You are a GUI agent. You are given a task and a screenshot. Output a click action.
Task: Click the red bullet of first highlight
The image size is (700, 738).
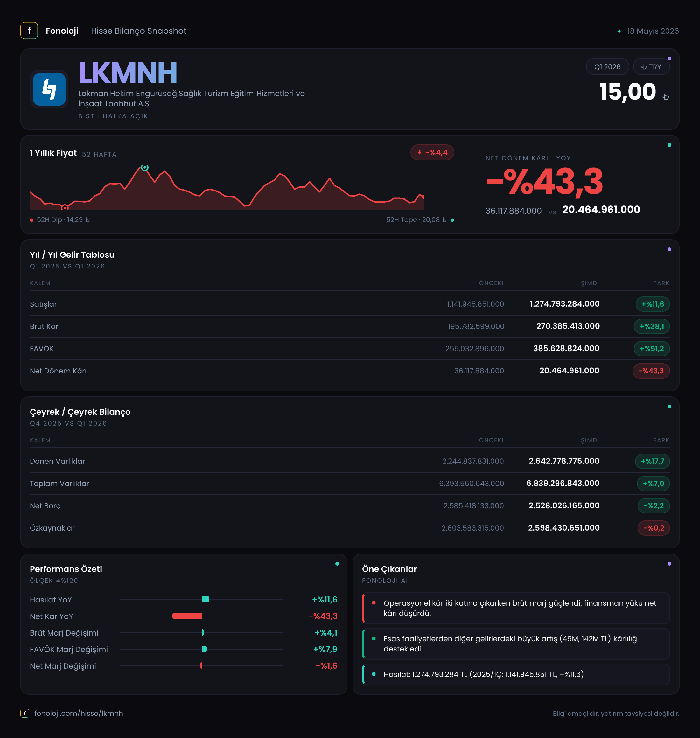(374, 602)
